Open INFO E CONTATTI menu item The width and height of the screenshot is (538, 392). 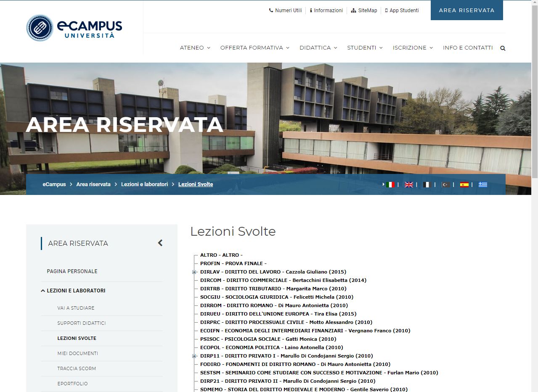(x=468, y=48)
